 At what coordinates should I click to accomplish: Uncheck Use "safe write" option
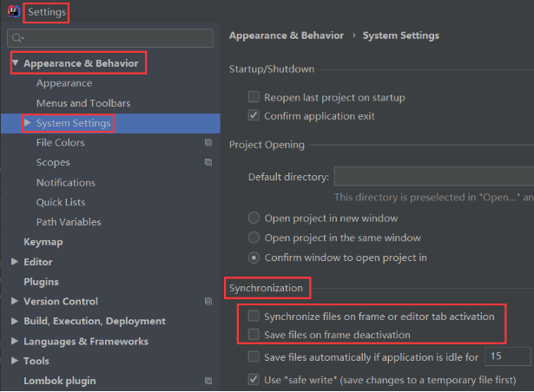(254, 379)
